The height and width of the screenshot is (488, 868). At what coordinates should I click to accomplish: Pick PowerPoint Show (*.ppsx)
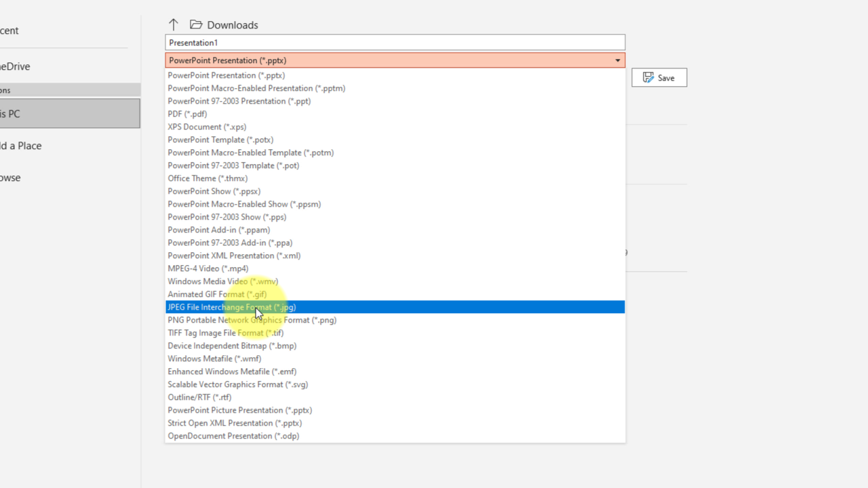pyautogui.click(x=395, y=191)
